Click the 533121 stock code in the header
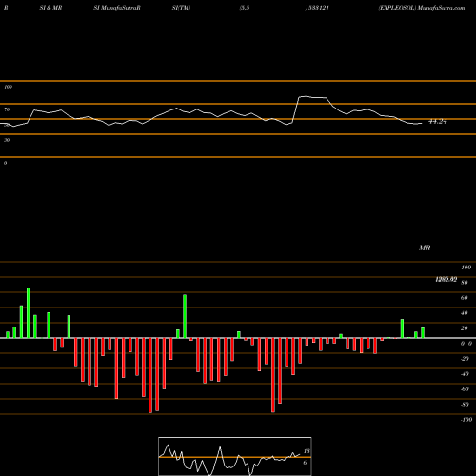This screenshot has height=476, width=476. point(318,8)
